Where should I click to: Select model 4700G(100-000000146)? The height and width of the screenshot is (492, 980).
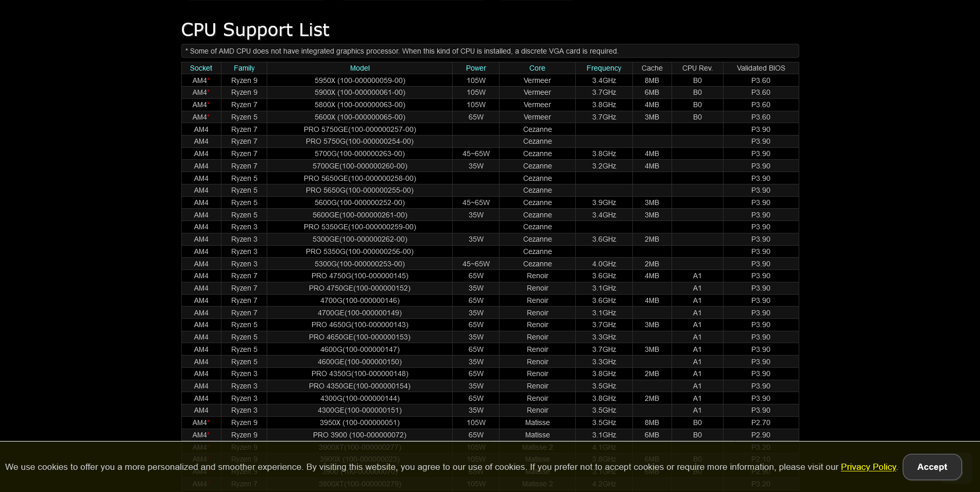[360, 300]
